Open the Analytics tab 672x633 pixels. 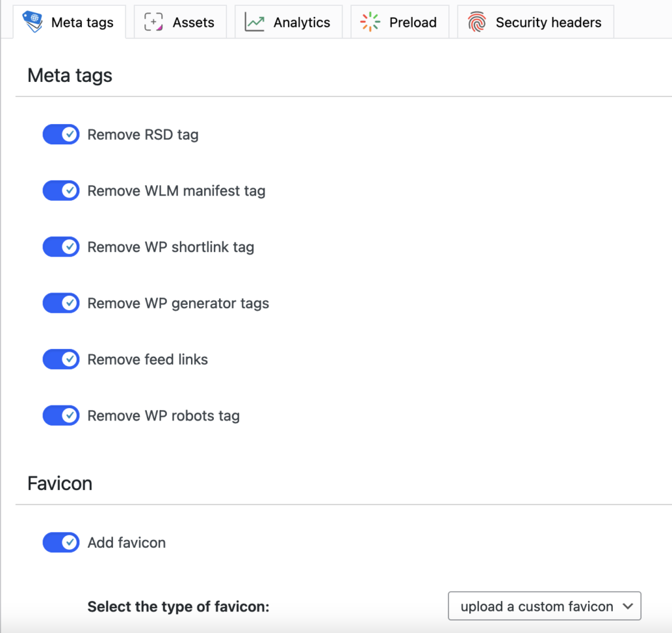coord(289,22)
